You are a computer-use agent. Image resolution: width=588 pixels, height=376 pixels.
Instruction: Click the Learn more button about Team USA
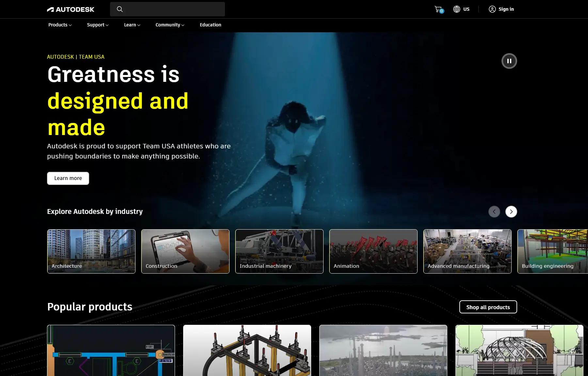[68, 178]
